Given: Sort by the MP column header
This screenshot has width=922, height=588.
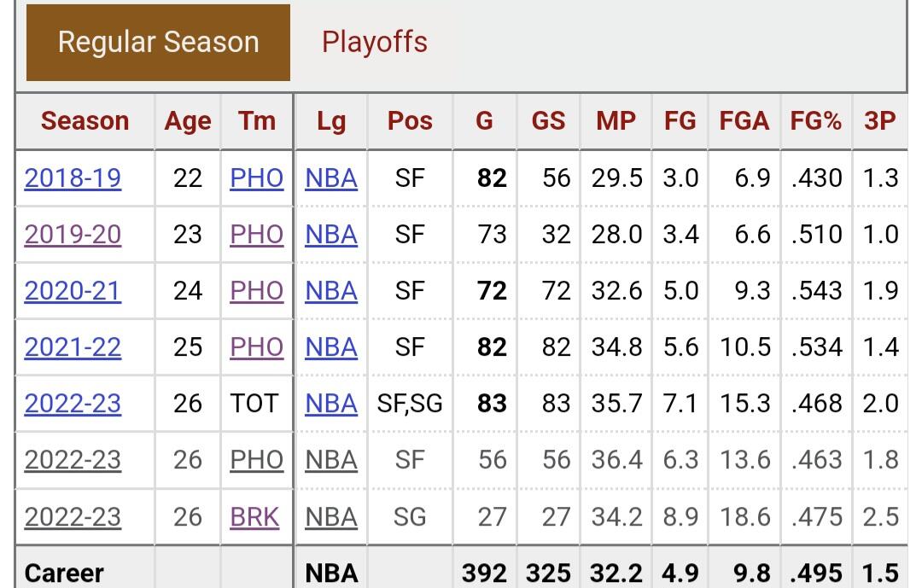Looking at the screenshot, I should tap(616, 121).
